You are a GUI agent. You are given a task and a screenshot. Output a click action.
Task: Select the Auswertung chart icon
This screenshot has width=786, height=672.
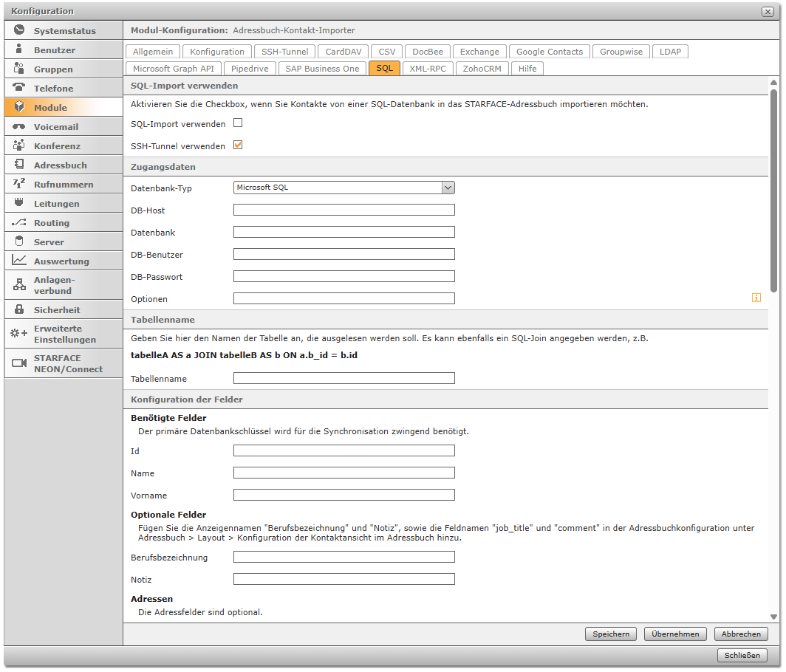point(19,261)
